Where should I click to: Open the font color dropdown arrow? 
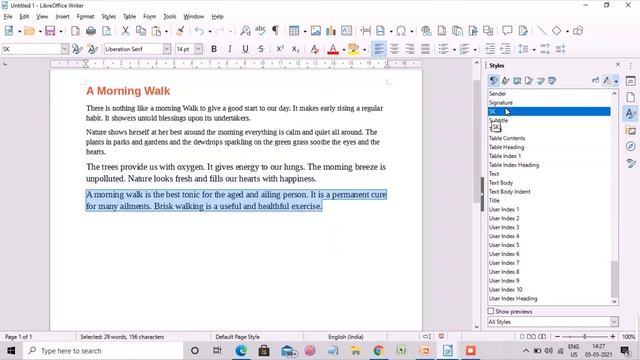(x=344, y=50)
